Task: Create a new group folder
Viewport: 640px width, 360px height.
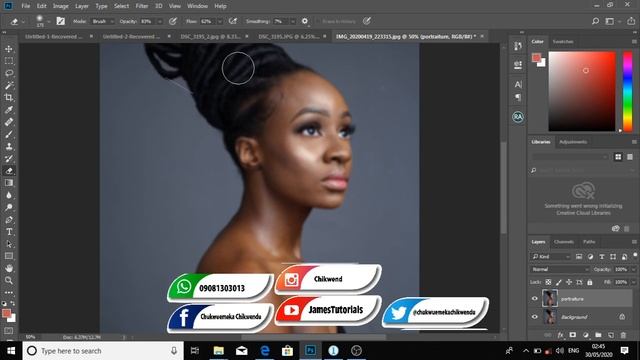Action: point(598,335)
